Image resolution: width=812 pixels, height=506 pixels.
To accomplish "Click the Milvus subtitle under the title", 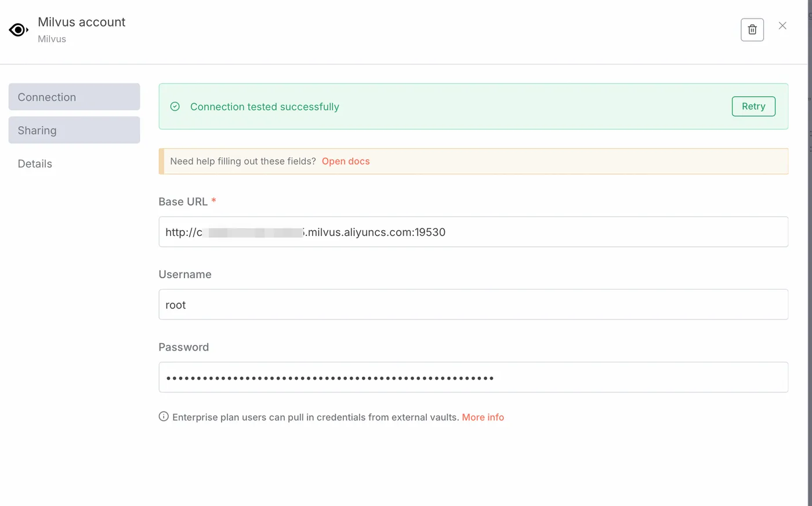I will tap(52, 39).
